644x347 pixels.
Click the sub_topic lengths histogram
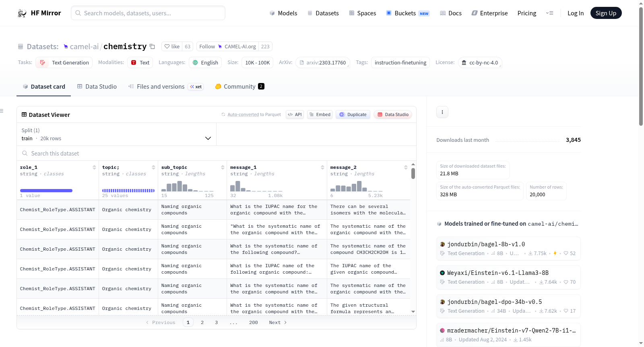[x=188, y=187]
